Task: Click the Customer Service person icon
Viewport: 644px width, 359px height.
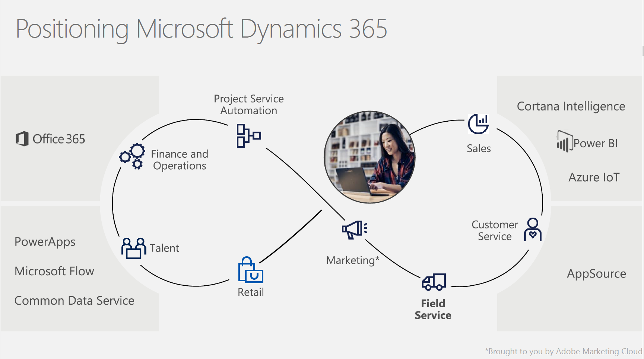Action: click(x=533, y=230)
